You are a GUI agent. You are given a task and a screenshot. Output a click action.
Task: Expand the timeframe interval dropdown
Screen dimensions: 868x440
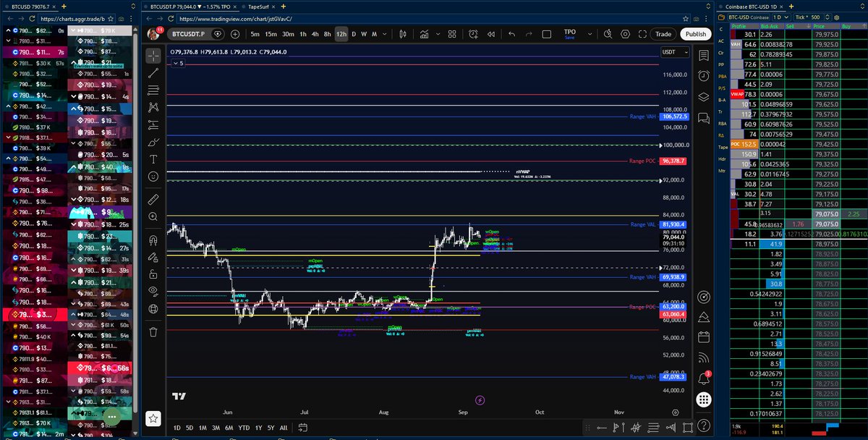[385, 34]
